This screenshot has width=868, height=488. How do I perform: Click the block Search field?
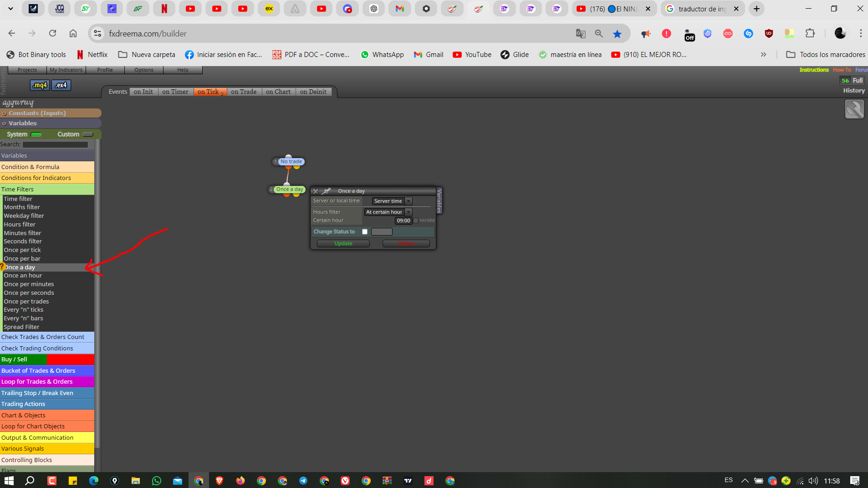coord(55,144)
